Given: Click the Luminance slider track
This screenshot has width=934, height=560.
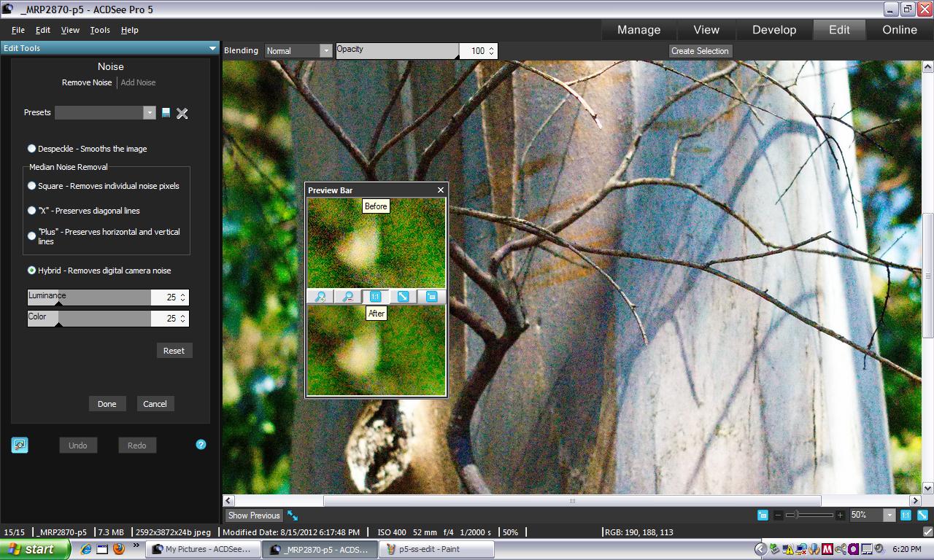Looking at the screenshot, I should click(x=89, y=297).
